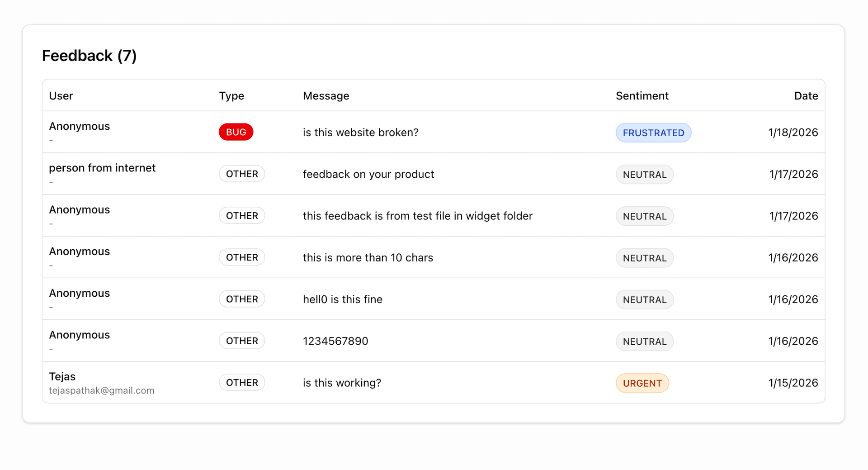
Task: Click the User column header
Action: pyautogui.click(x=61, y=96)
